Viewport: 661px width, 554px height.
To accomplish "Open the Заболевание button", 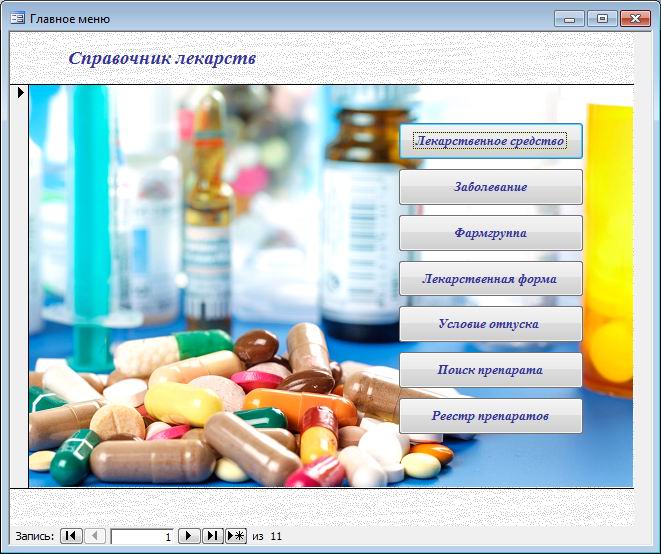I will 491,187.
